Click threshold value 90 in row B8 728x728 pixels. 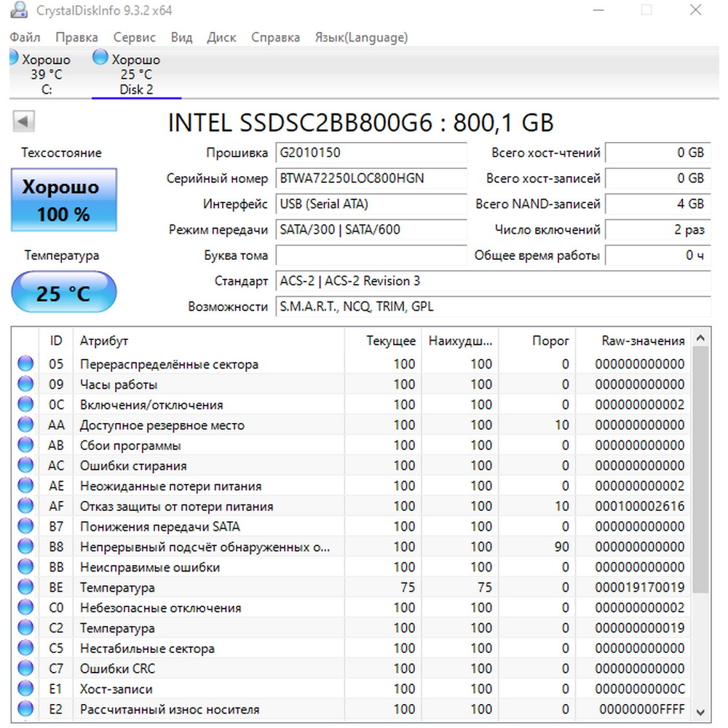562,547
